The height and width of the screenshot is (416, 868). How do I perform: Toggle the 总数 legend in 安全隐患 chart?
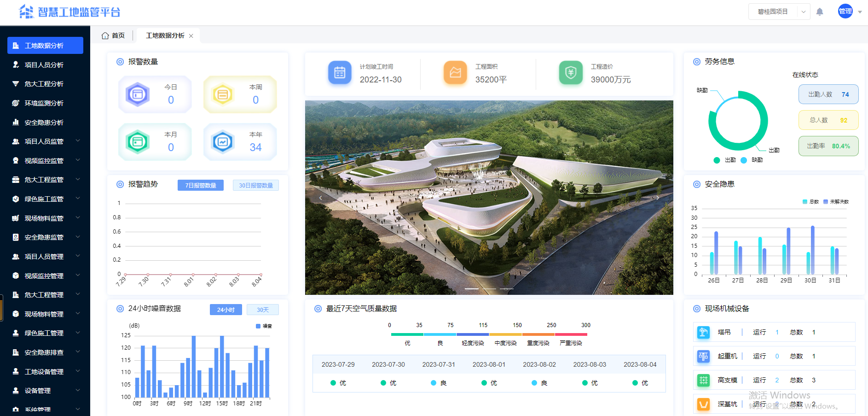pos(810,201)
